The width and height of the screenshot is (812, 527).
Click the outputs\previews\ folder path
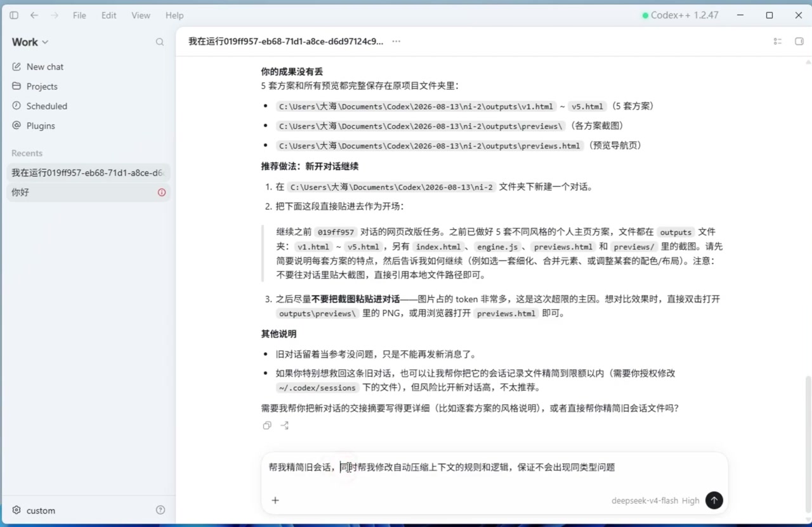coord(421,126)
